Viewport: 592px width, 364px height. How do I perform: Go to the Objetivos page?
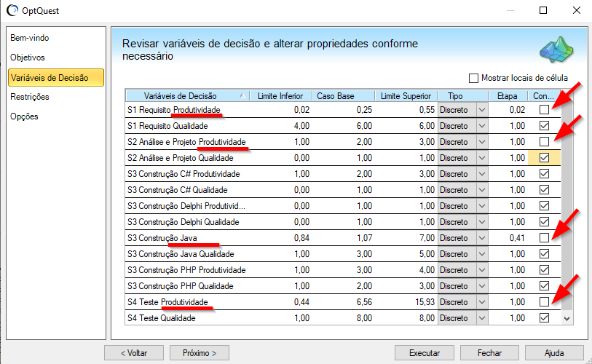(x=28, y=57)
